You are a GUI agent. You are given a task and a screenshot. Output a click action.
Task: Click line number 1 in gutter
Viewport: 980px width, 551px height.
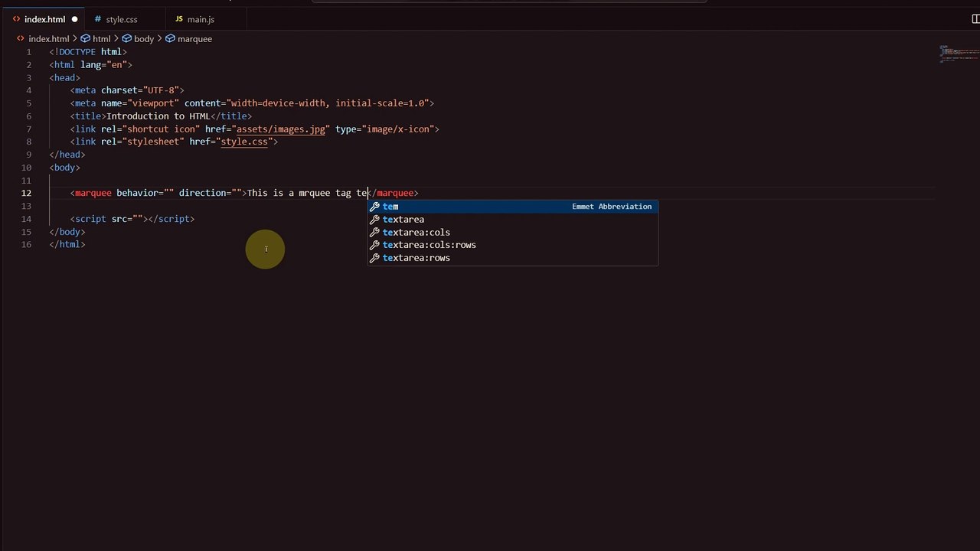tap(29, 52)
